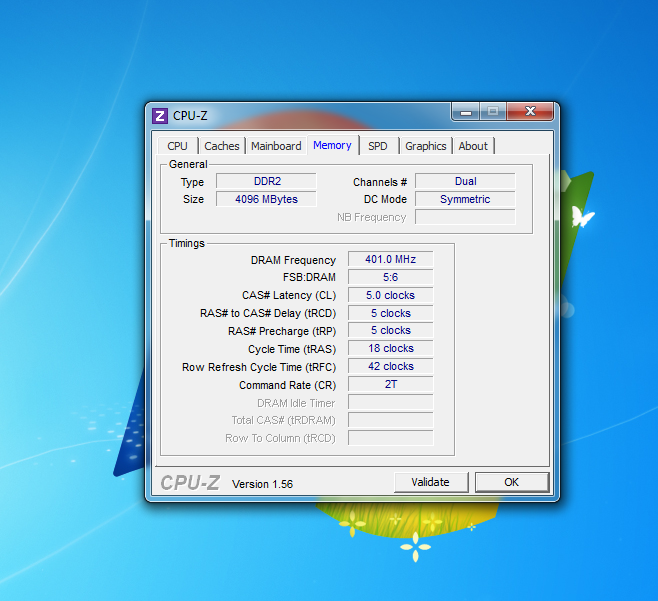Click the FSB:DRAM value 5:6
This screenshot has height=601, width=658.
391,277
